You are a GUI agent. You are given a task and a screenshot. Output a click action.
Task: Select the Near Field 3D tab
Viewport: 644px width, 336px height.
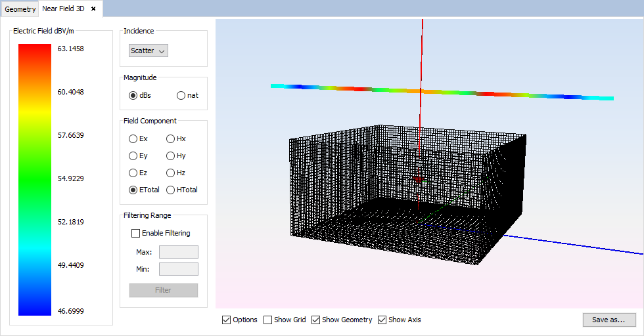pyautogui.click(x=62, y=9)
